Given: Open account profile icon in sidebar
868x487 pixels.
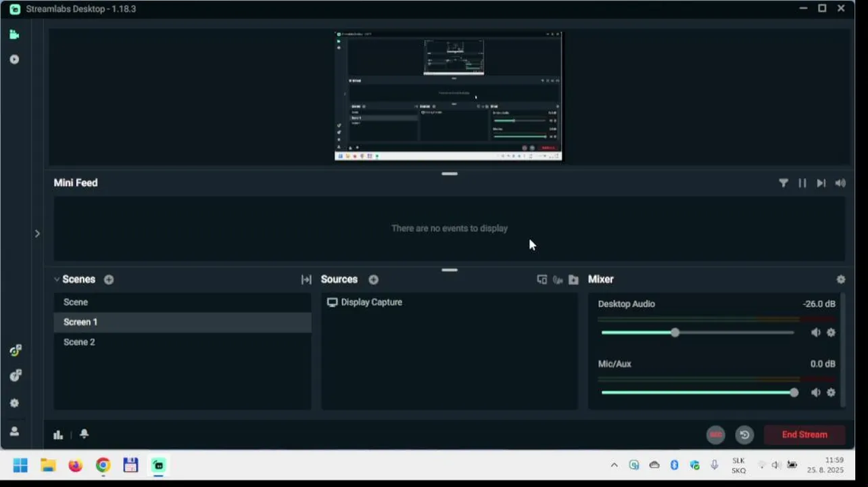Looking at the screenshot, I should (x=14, y=432).
